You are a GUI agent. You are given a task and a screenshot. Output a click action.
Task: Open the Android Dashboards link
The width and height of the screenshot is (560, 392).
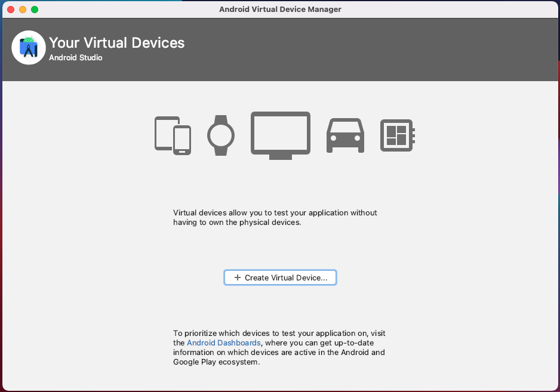(x=223, y=342)
